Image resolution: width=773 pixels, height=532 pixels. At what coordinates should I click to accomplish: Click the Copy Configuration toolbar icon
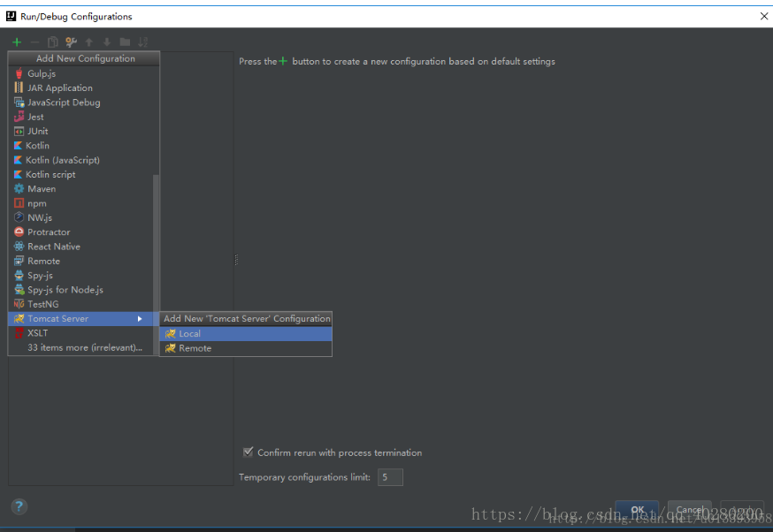(53, 42)
